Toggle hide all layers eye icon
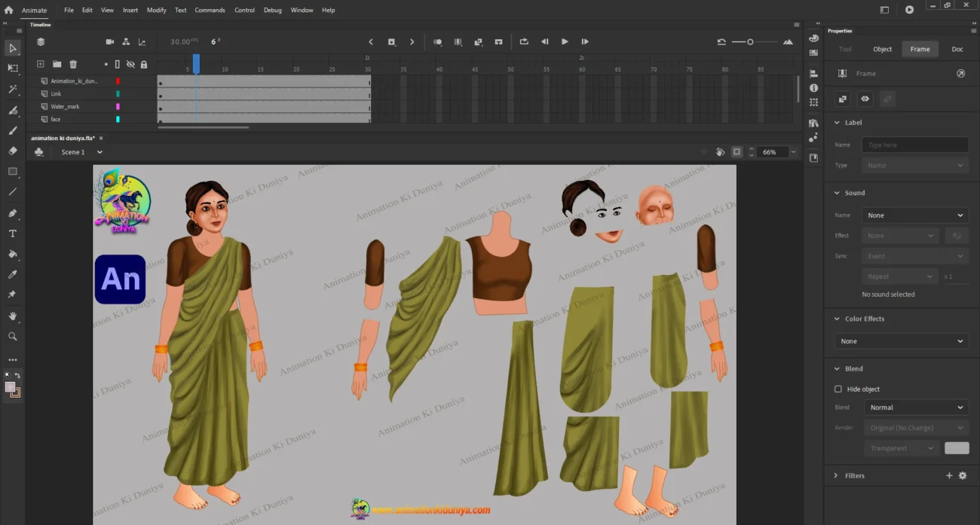 (130, 65)
